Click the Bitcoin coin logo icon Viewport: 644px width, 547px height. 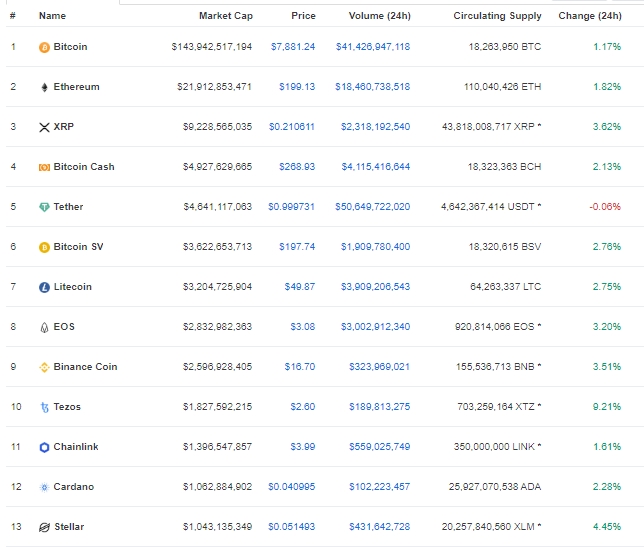click(x=44, y=47)
